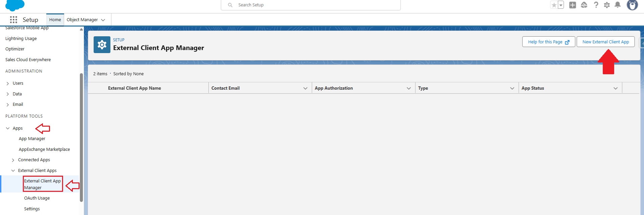Open the Trailhead guidance icon
This screenshot has height=215, width=644.
tap(584, 5)
